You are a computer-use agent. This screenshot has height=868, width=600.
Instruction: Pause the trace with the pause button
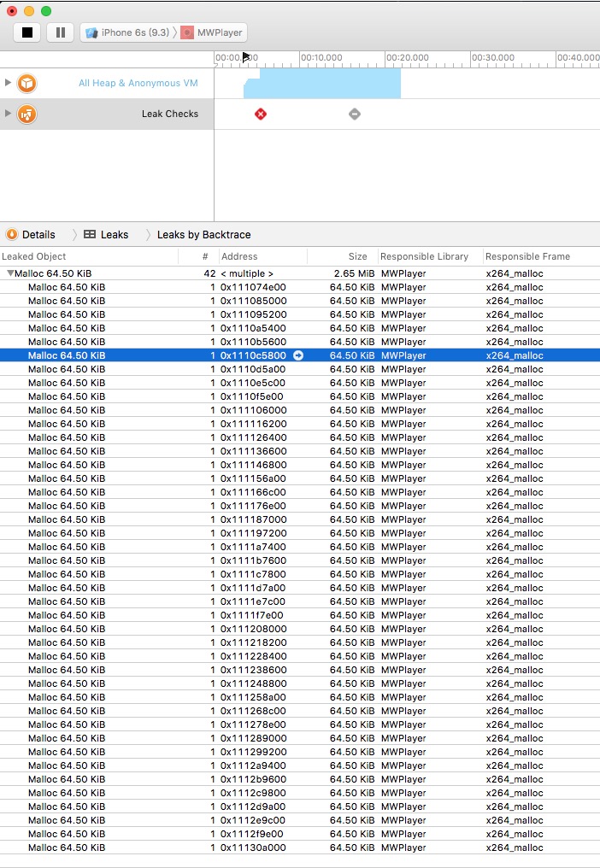(x=61, y=32)
